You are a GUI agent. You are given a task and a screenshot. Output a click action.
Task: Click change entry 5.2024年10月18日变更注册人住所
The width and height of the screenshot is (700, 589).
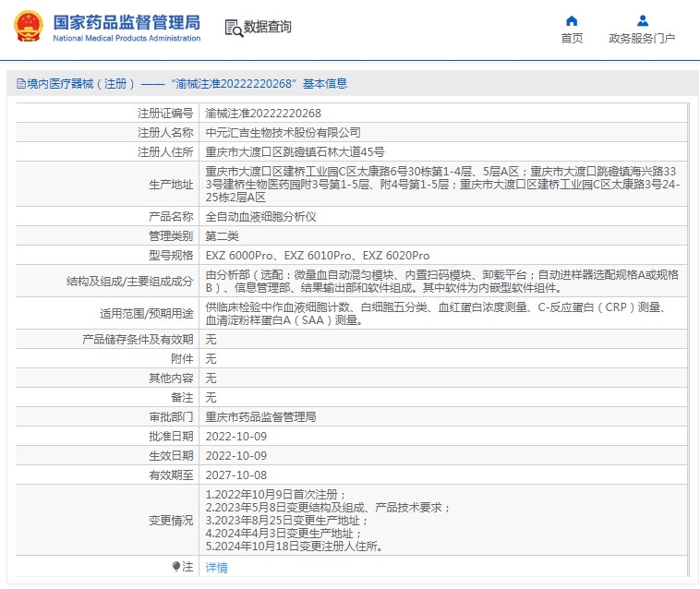pos(295,547)
